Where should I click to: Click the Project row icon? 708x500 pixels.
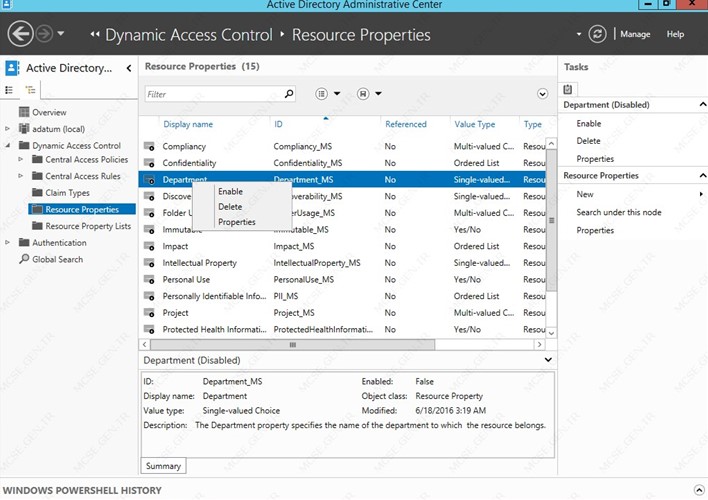(149, 313)
